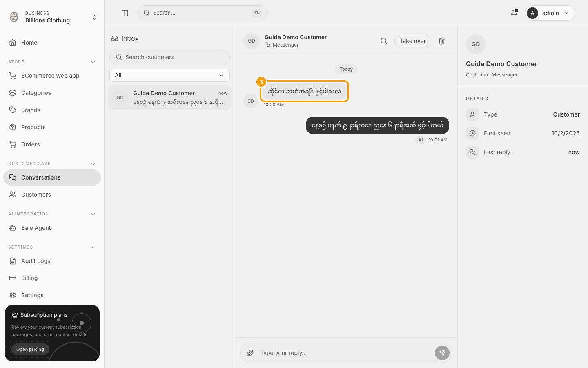588x368 pixels.
Task: Click the GD avatar in the chat header
Action: [x=252, y=41]
